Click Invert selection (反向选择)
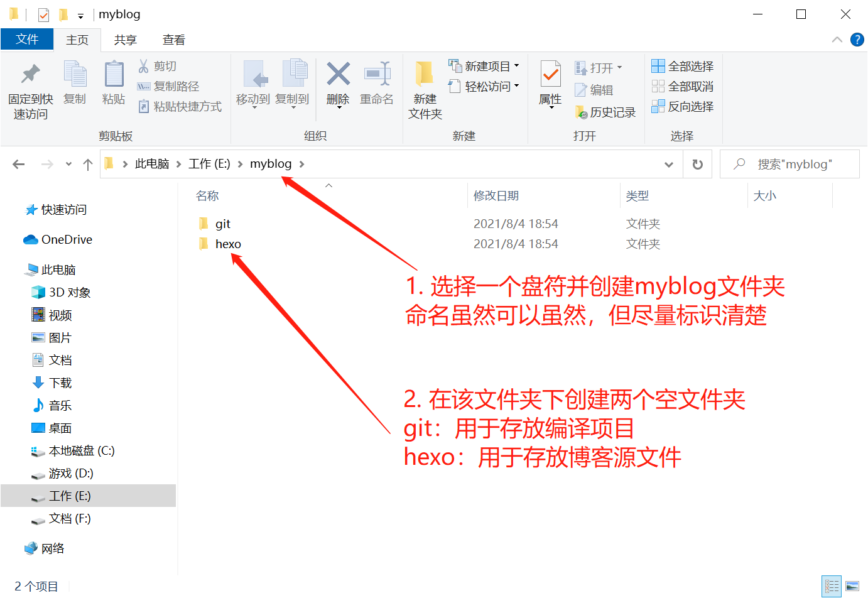Viewport: 868px width, 598px height. click(683, 106)
